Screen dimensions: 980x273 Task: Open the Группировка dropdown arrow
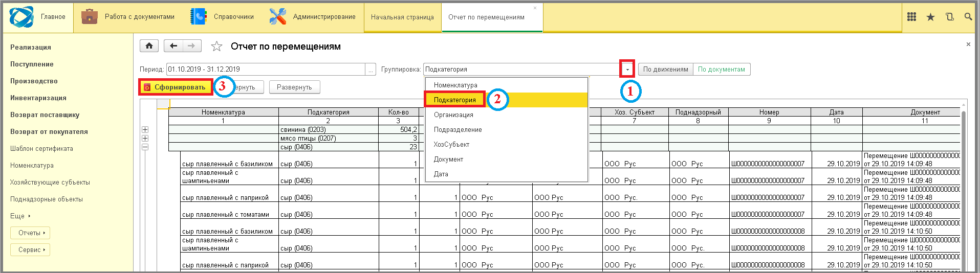(627, 70)
